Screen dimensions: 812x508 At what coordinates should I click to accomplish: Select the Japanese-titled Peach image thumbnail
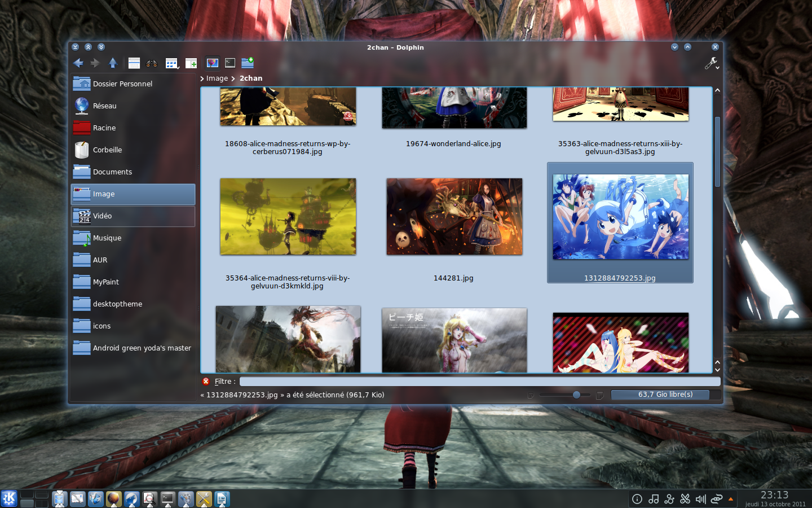[454, 340]
